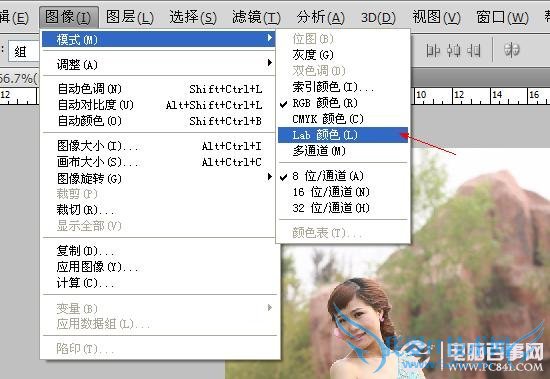
Task: Open 计算(C) dialog
Action: (x=159, y=282)
